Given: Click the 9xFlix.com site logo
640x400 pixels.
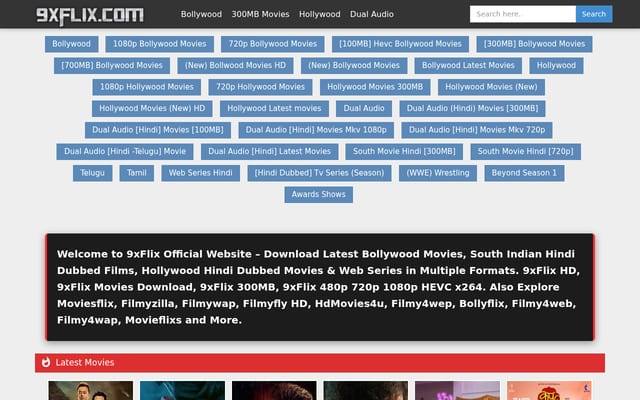Looking at the screenshot, I should [90, 15].
